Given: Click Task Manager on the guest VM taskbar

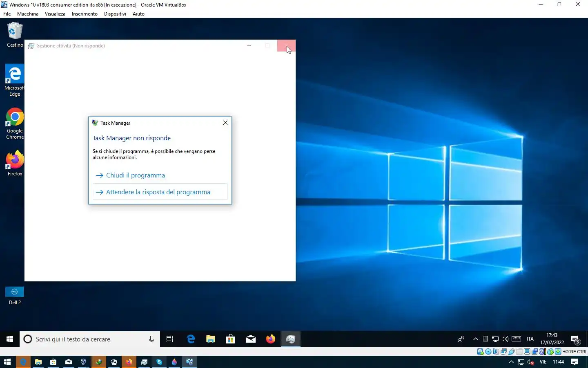Looking at the screenshot, I should [291, 339].
